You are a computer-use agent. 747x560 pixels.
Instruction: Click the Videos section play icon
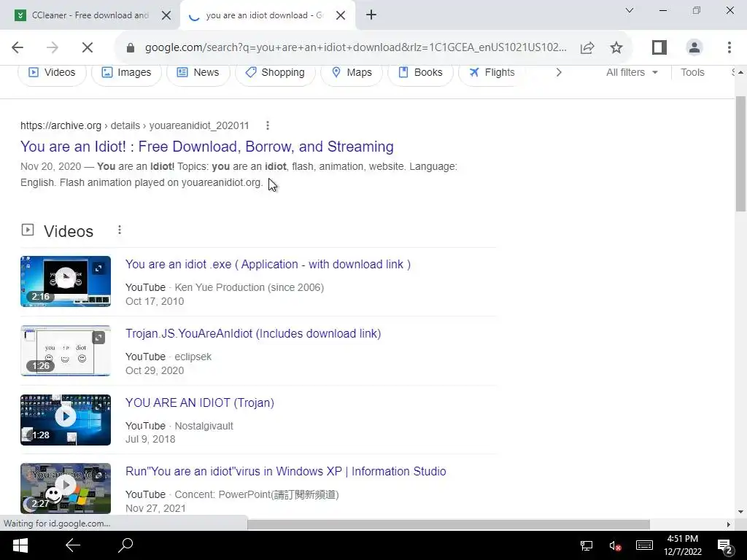28,230
